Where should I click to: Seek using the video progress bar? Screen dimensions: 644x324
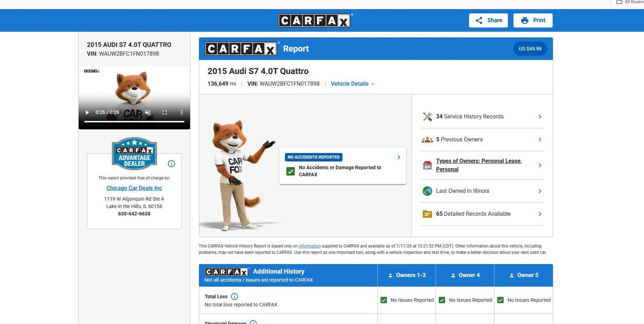[134, 121]
